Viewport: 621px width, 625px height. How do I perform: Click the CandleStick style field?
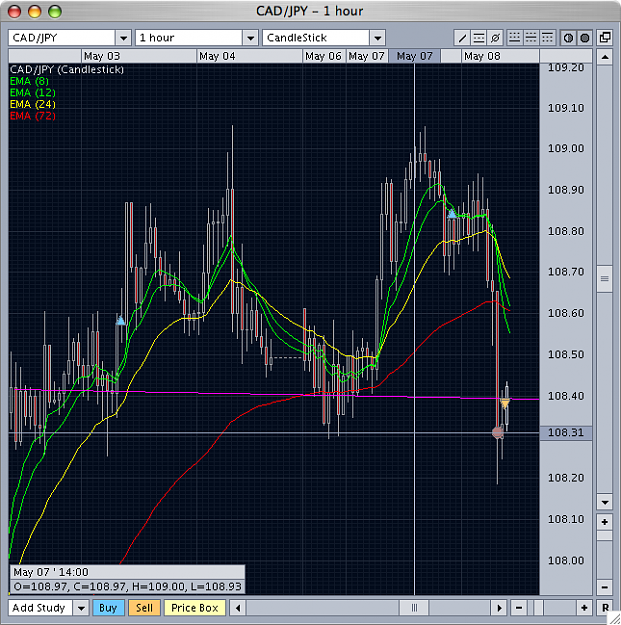click(x=316, y=38)
